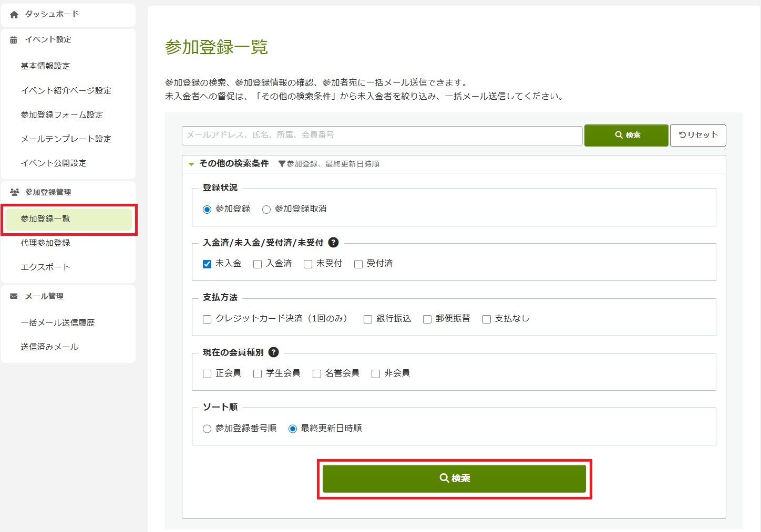Image resolution: width=761 pixels, height=532 pixels.
Task: Click the envelope icon beside メール管理
Action: pos(14,296)
